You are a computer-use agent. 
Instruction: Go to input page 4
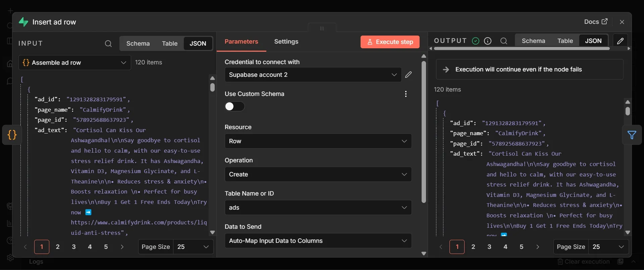point(90,247)
